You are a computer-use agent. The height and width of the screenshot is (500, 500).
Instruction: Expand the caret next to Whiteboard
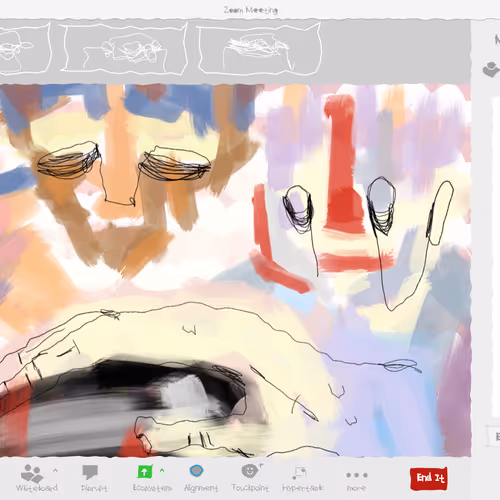click(55, 470)
